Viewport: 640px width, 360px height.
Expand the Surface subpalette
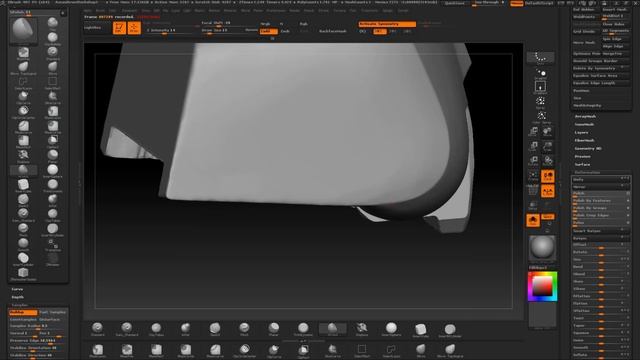[582, 164]
